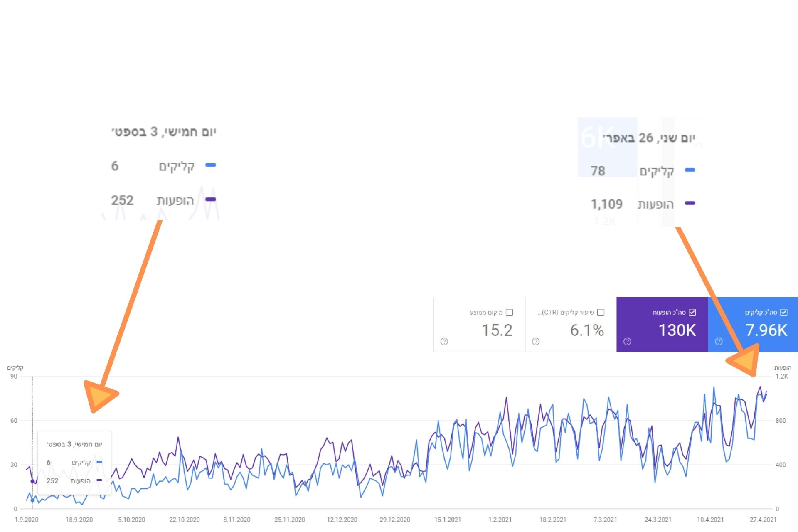Click the 5.10.2020 date label on chart axis
This screenshot has height=532, width=798.
pos(132,520)
